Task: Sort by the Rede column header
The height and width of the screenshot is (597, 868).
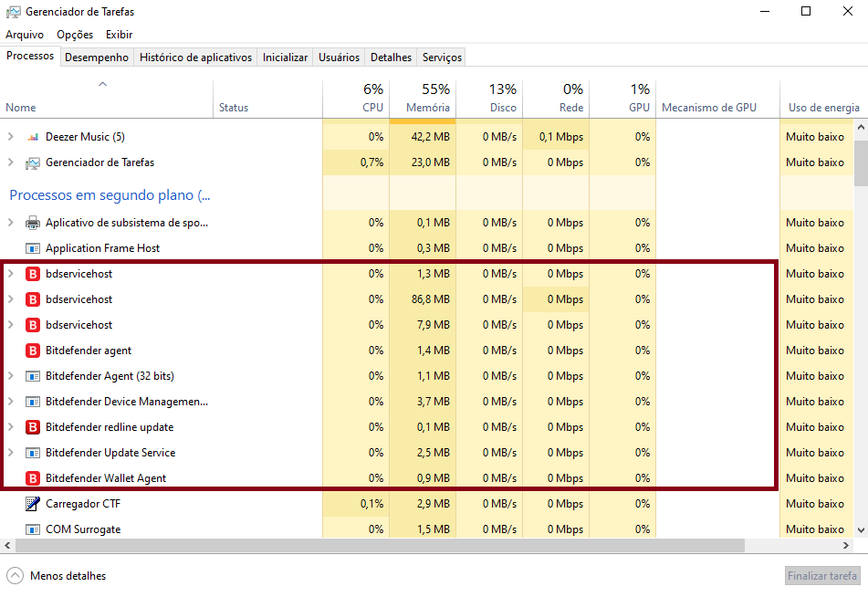Action: [x=556, y=99]
